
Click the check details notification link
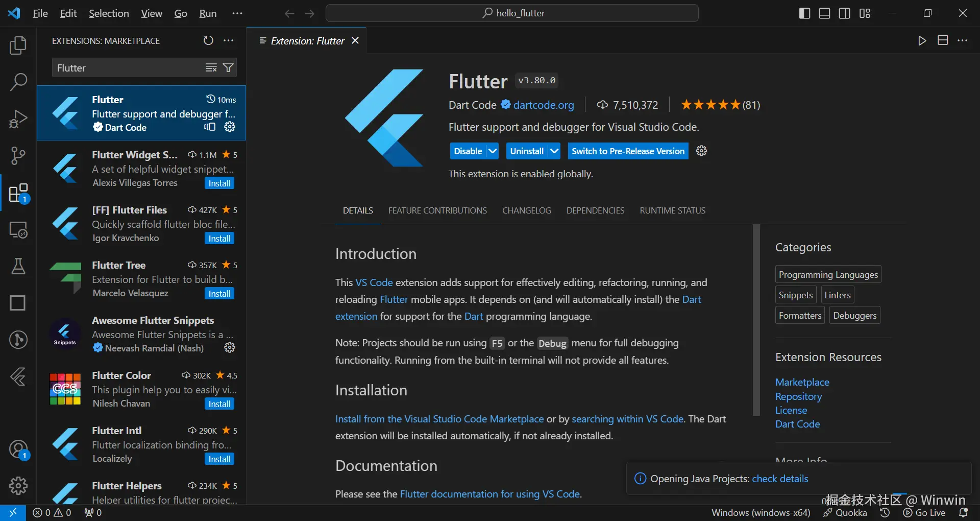click(780, 479)
